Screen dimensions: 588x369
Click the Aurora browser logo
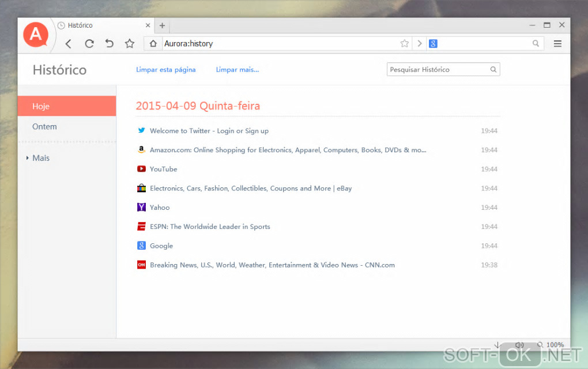[x=36, y=35]
